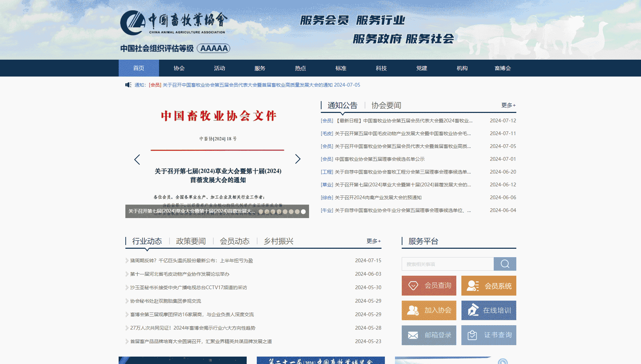This screenshot has width=641, height=364.
Task: Open 畜博会 navigation menu
Action: tap(503, 68)
